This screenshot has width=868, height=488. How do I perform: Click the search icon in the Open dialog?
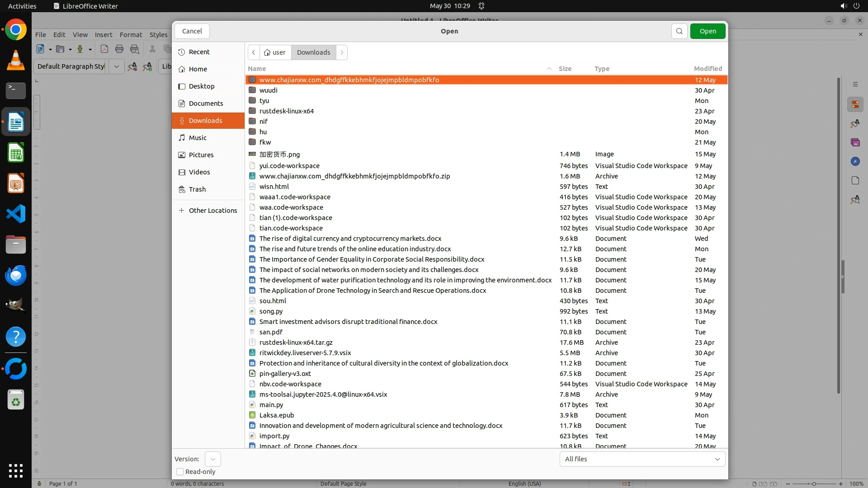coord(679,31)
